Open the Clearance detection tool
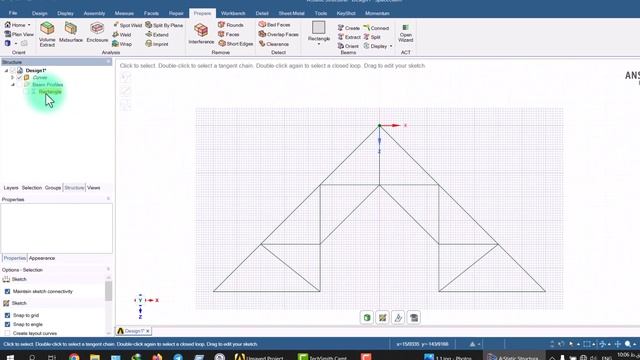Viewport: 640px width, 360px height. pos(273,44)
